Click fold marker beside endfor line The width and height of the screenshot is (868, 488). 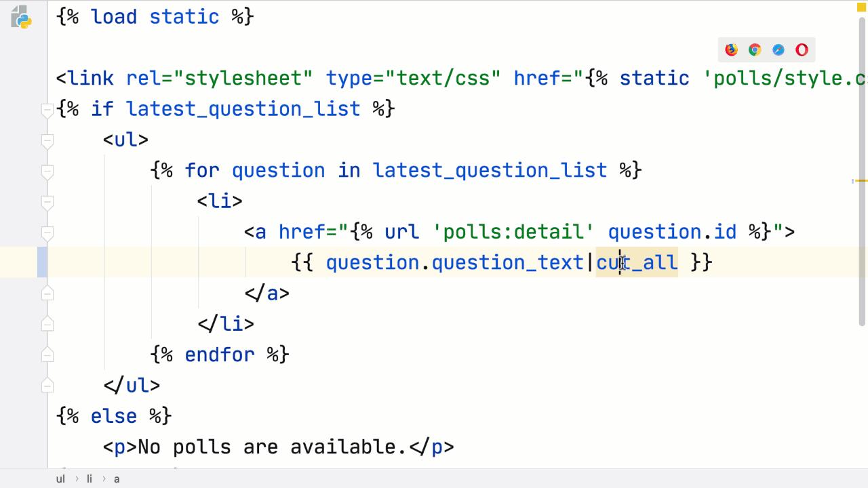tap(47, 354)
